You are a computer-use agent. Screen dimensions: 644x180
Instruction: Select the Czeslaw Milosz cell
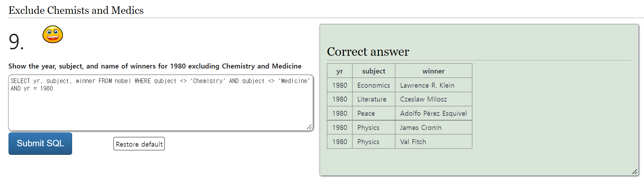[x=423, y=99]
